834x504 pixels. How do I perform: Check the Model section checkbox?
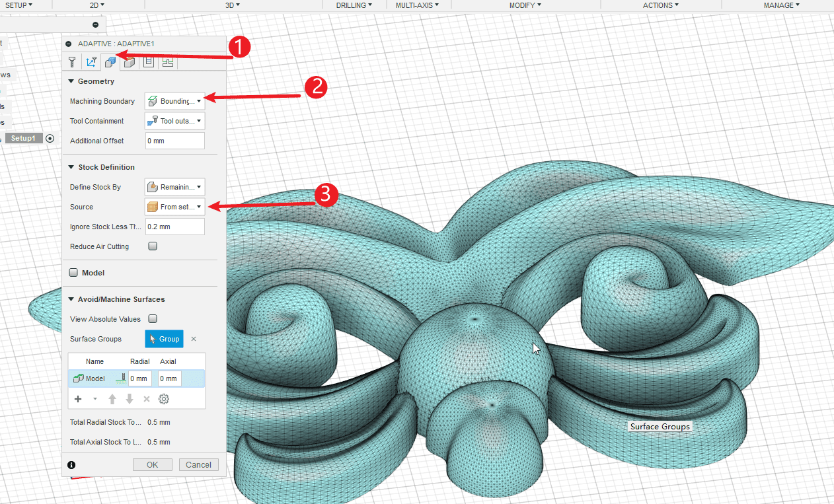[73, 273]
